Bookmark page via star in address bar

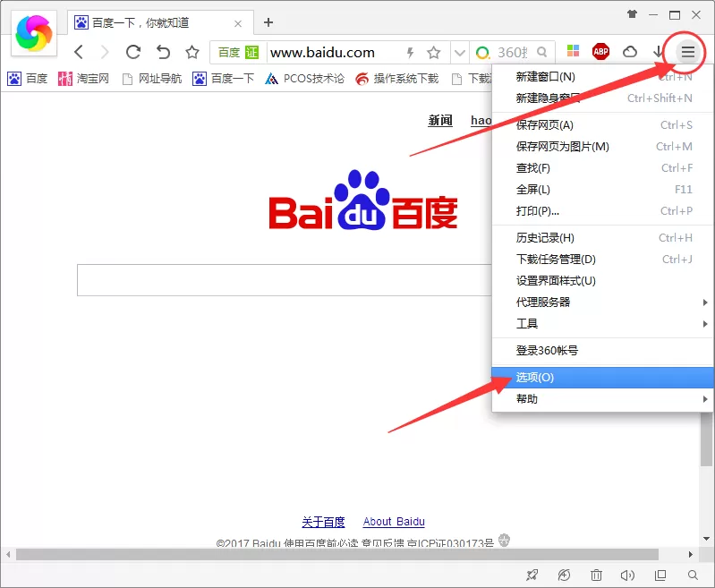[x=434, y=53]
